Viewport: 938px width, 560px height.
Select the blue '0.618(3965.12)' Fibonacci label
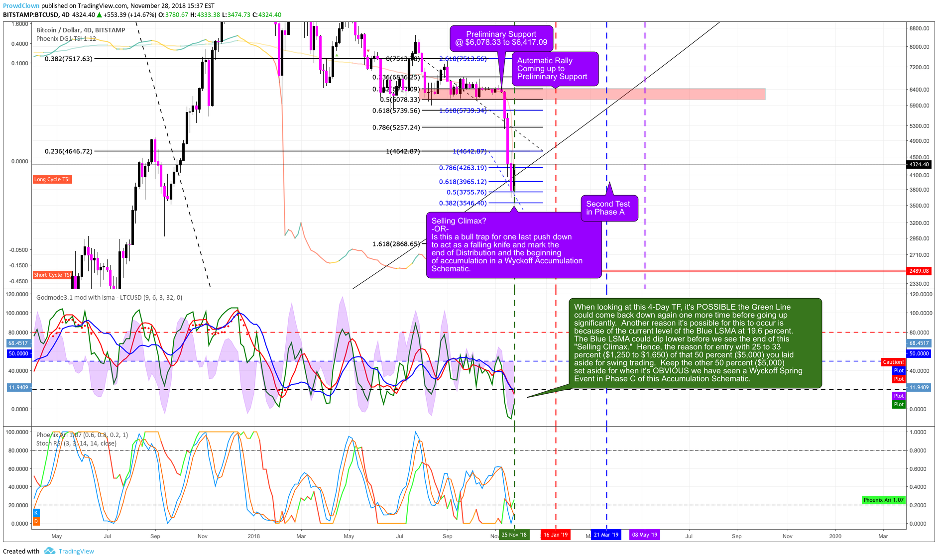(463, 182)
